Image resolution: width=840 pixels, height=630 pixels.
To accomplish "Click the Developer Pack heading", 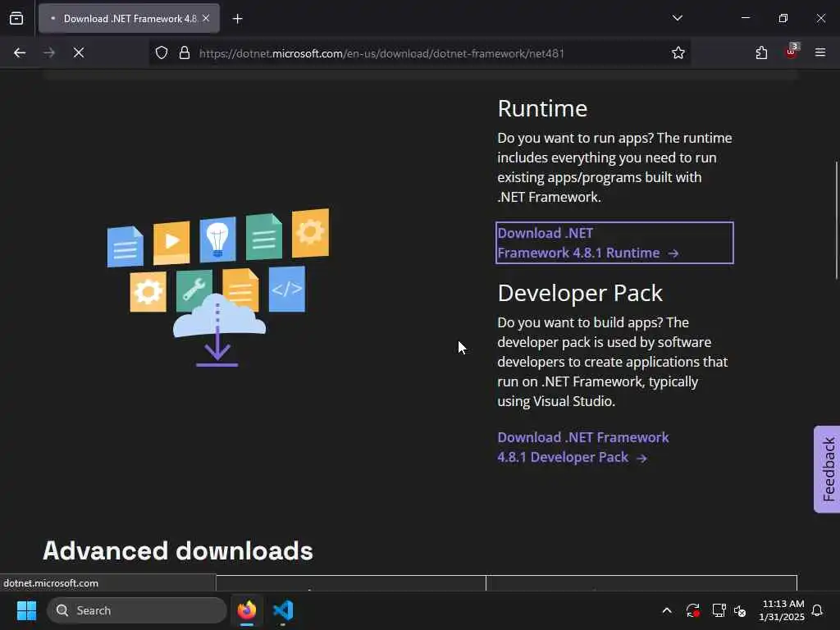I will (x=580, y=294).
